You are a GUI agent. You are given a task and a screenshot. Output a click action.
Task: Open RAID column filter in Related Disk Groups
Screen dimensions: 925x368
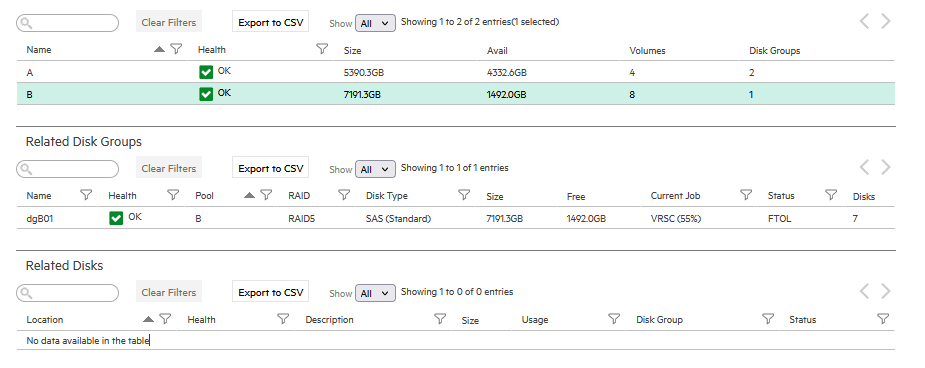[344, 195]
